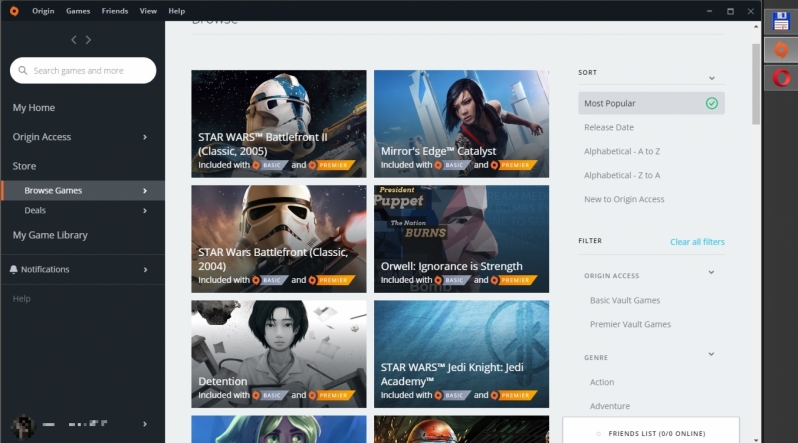Expand the Origin Access sidebar arrow
Viewport: 798px width, 443px height.
145,137
